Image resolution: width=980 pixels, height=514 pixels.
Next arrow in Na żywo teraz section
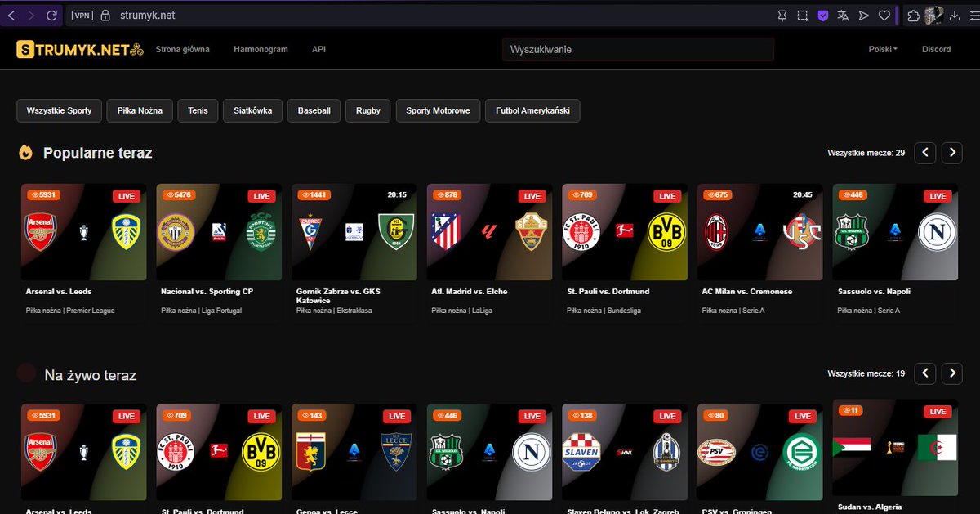(951, 373)
